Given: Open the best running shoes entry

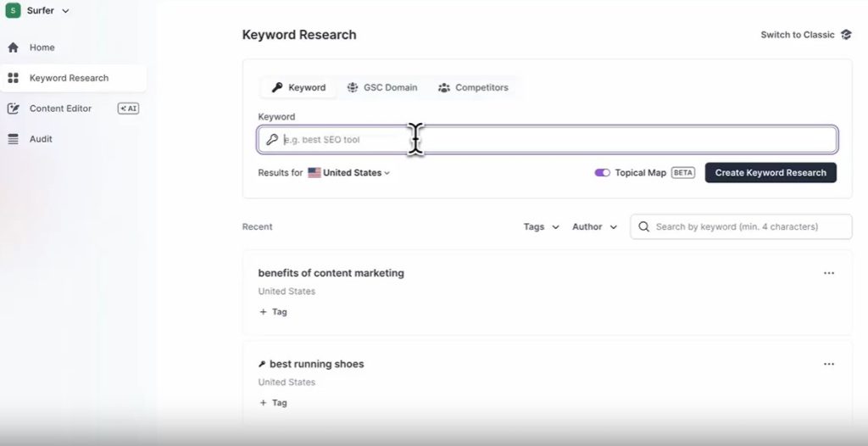Looking at the screenshot, I should coord(317,364).
